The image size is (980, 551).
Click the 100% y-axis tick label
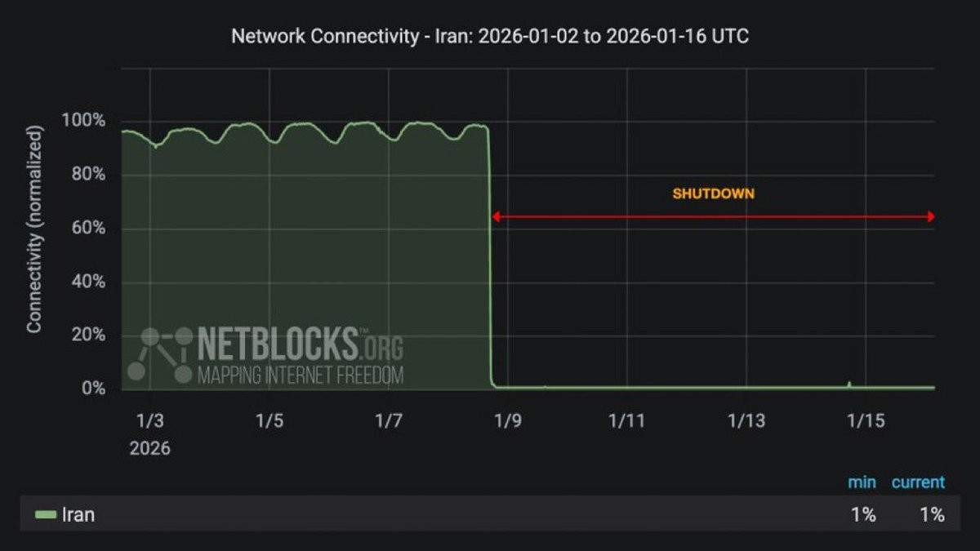83,121
